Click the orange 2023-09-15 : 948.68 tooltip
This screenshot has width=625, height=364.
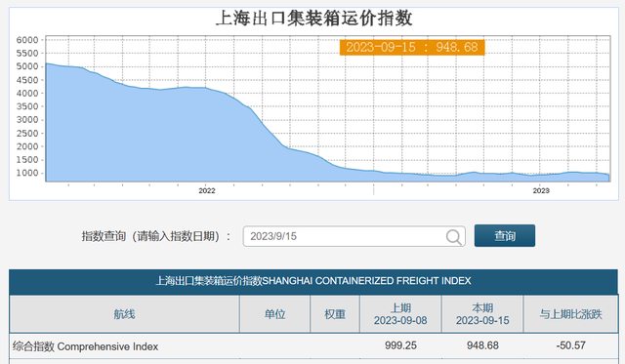[x=412, y=48]
